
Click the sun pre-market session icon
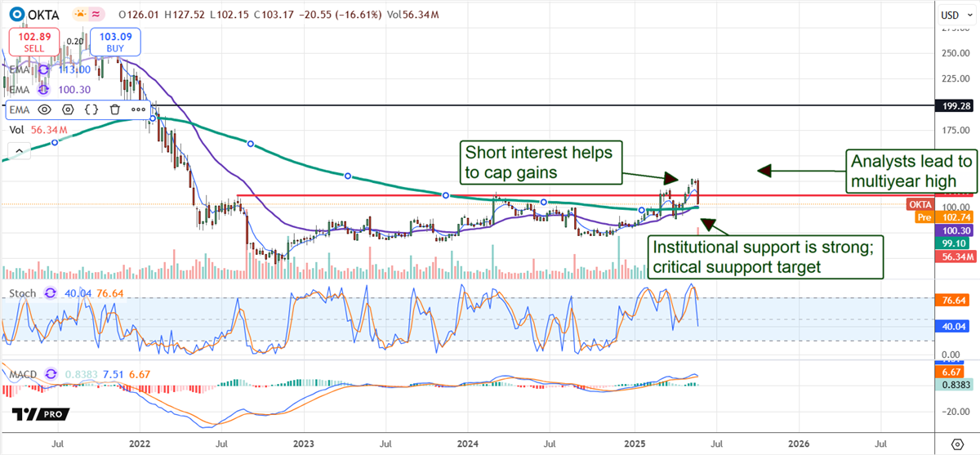(x=80, y=15)
